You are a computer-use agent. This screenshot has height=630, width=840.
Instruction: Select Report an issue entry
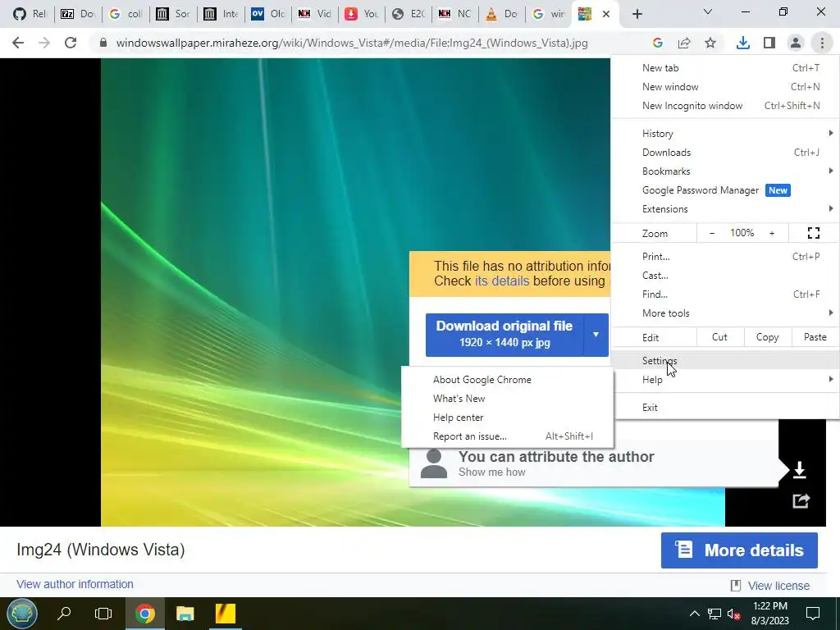tap(507, 436)
